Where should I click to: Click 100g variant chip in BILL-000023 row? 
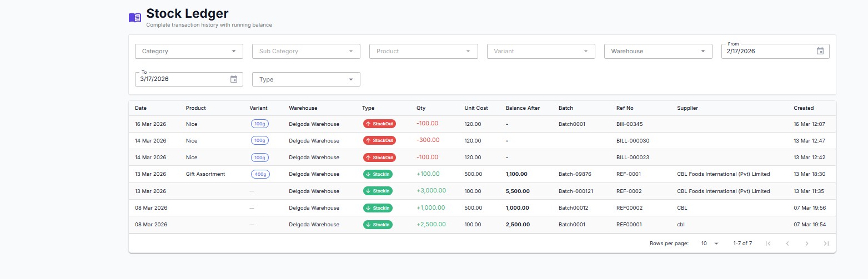click(x=260, y=158)
